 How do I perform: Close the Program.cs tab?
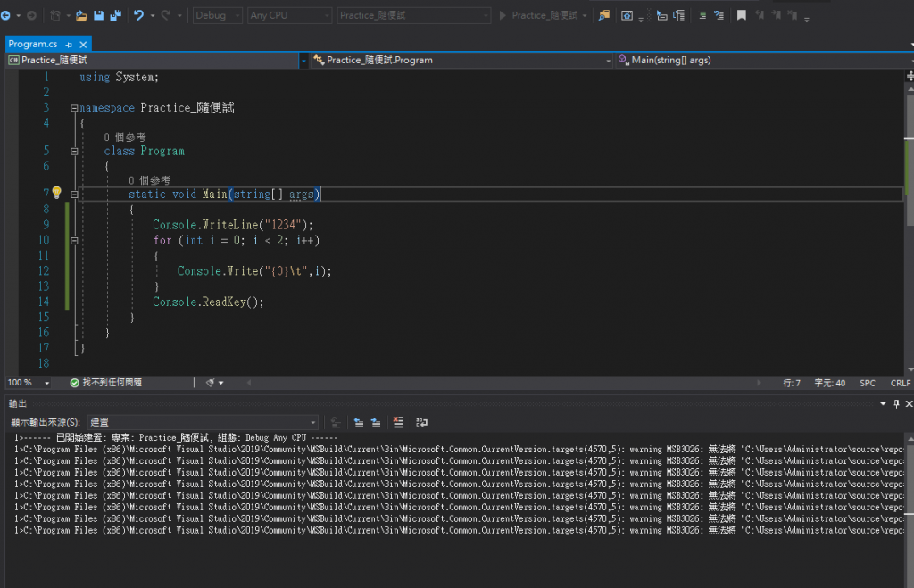pyautogui.click(x=82, y=44)
